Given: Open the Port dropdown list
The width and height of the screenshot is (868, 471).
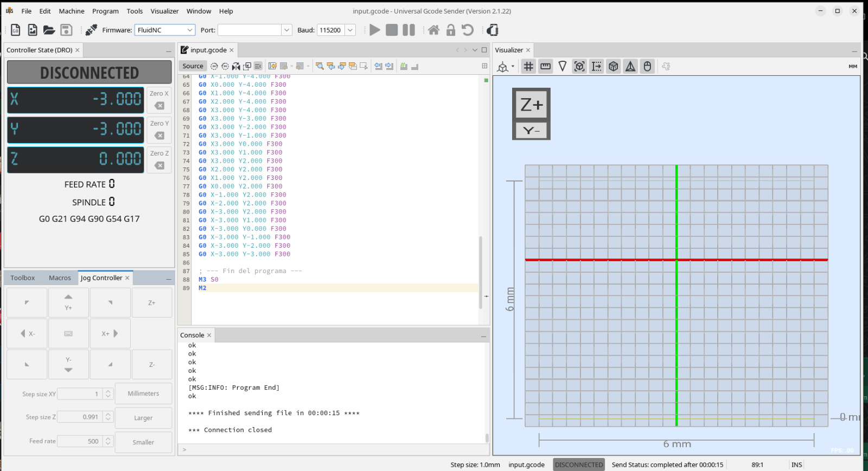Looking at the screenshot, I should pyautogui.click(x=286, y=30).
